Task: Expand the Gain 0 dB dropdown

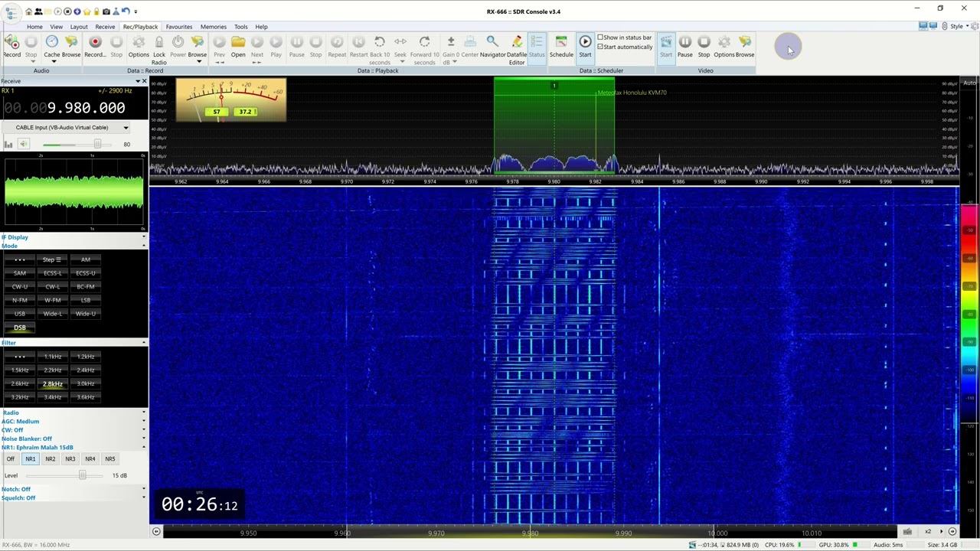Action: tap(450, 50)
